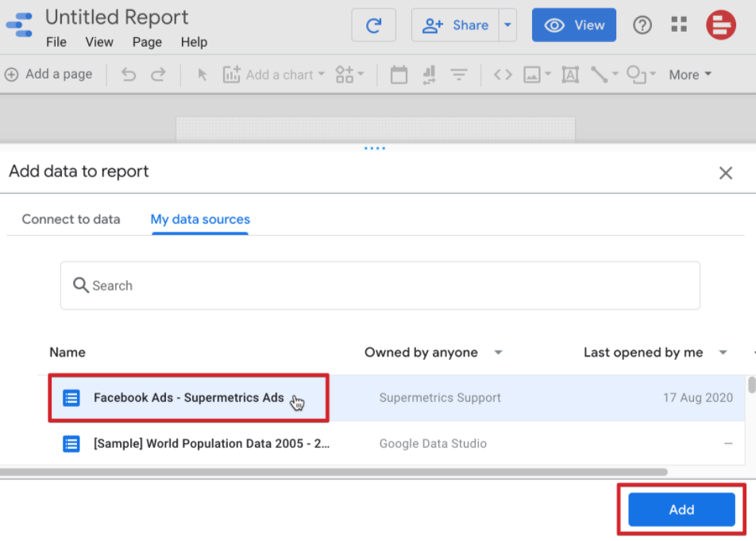Expand community visualizations dropdown arrow

[x=361, y=74]
